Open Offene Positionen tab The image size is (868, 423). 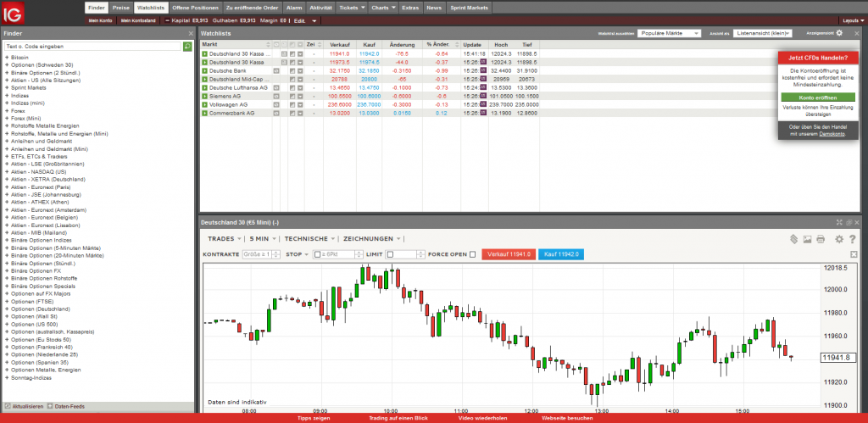[195, 8]
